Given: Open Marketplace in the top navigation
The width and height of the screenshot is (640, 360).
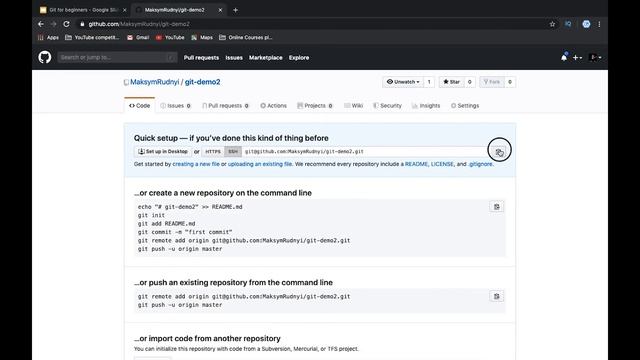Looking at the screenshot, I should [x=266, y=58].
